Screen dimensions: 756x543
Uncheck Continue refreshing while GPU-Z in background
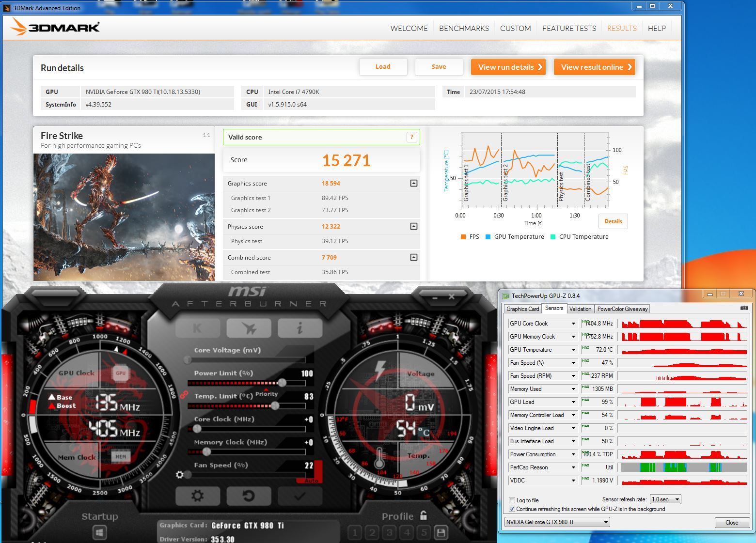[x=512, y=509]
